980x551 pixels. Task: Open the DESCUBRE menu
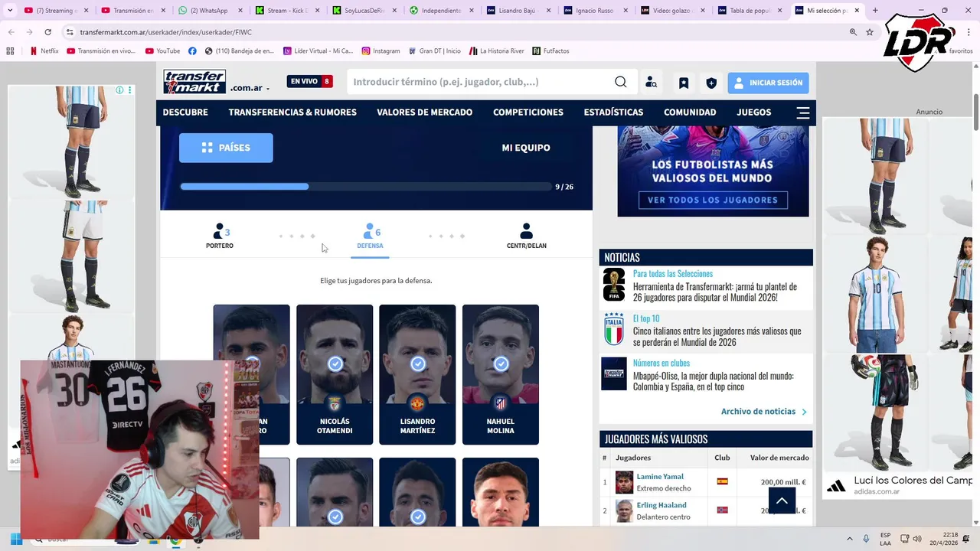pos(185,112)
